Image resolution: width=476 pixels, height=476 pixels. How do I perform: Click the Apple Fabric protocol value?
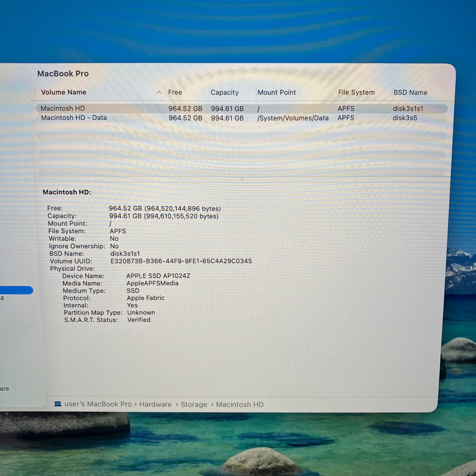(x=146, y=298)
